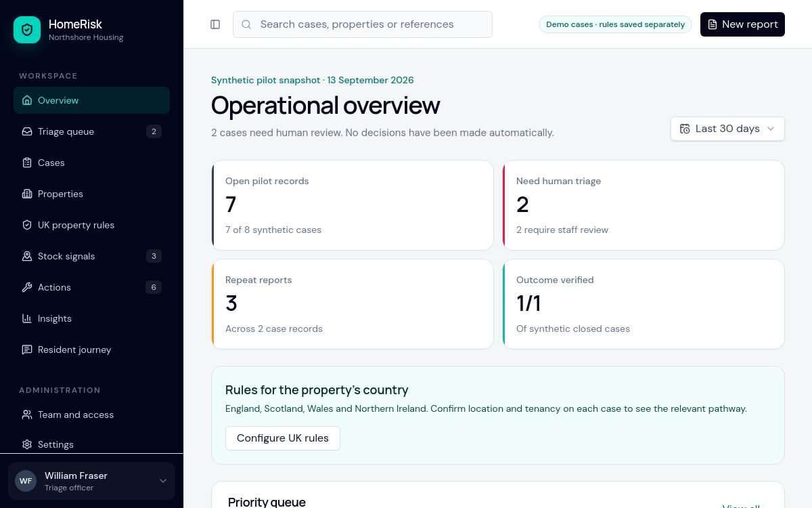Click the document icon in New report
This screenshot has width=812, height=508.
tap(713, 24)
